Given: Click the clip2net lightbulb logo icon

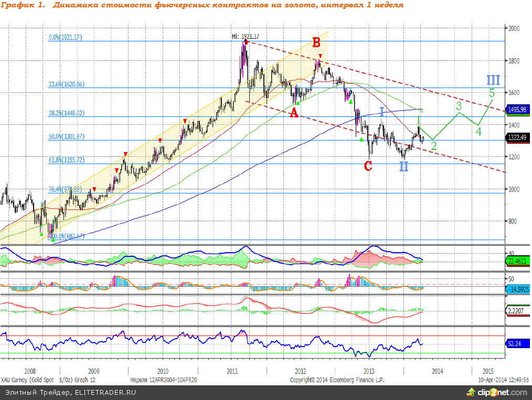Looking at the screenshot, I should click(469, 392).
